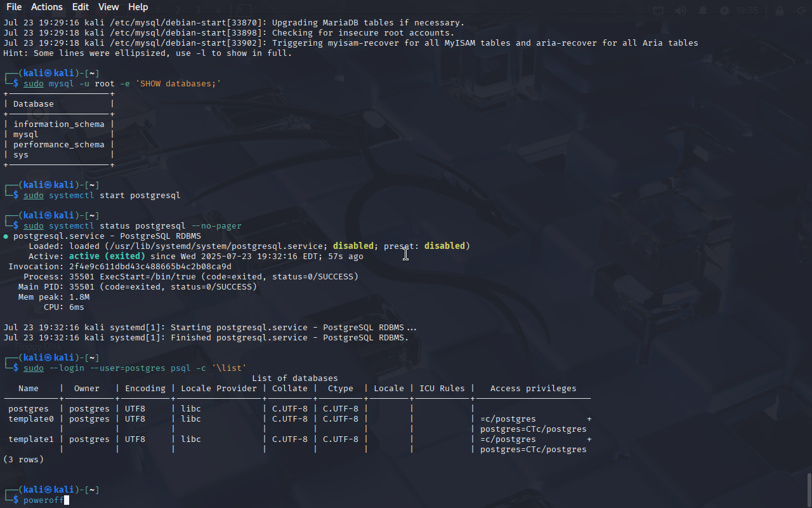Click 'information_schema' in the database list
This screenshot has width=812, height=508.
(x=59, y=124)
